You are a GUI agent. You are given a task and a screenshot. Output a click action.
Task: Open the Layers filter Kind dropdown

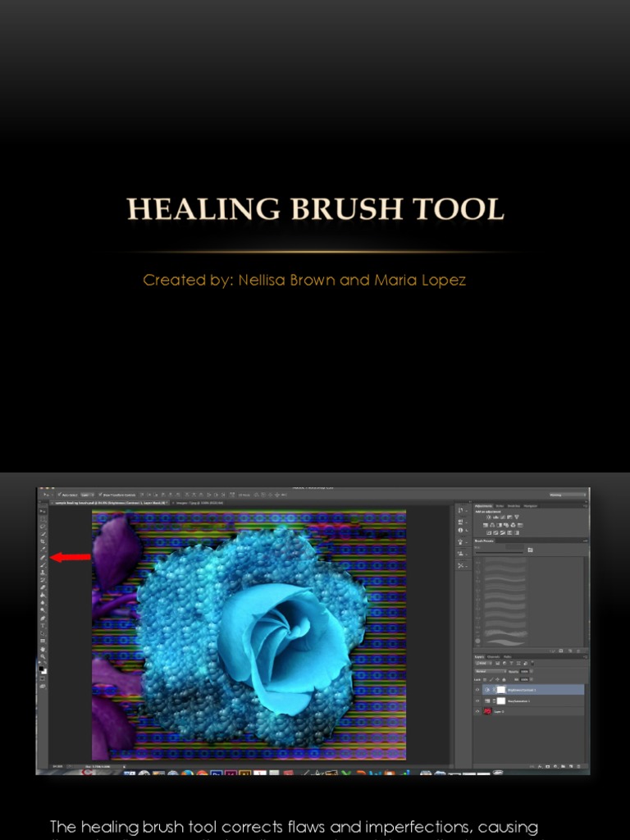(484, 663)
